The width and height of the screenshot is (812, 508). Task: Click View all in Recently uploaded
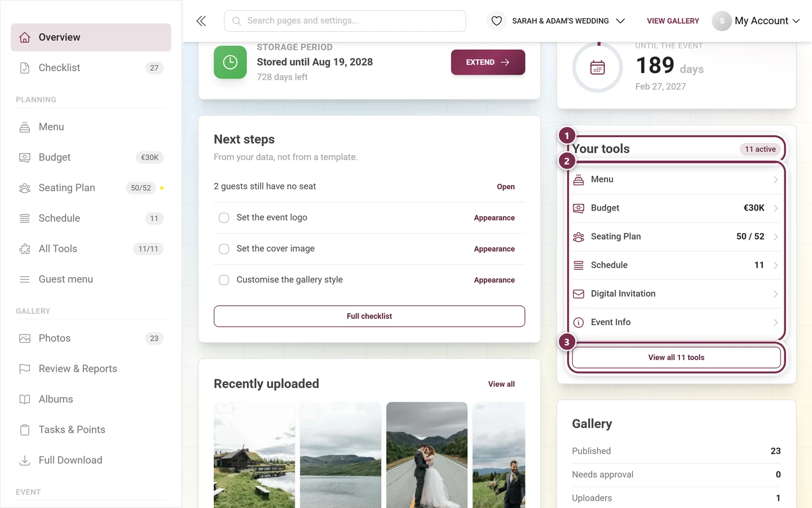501,384
